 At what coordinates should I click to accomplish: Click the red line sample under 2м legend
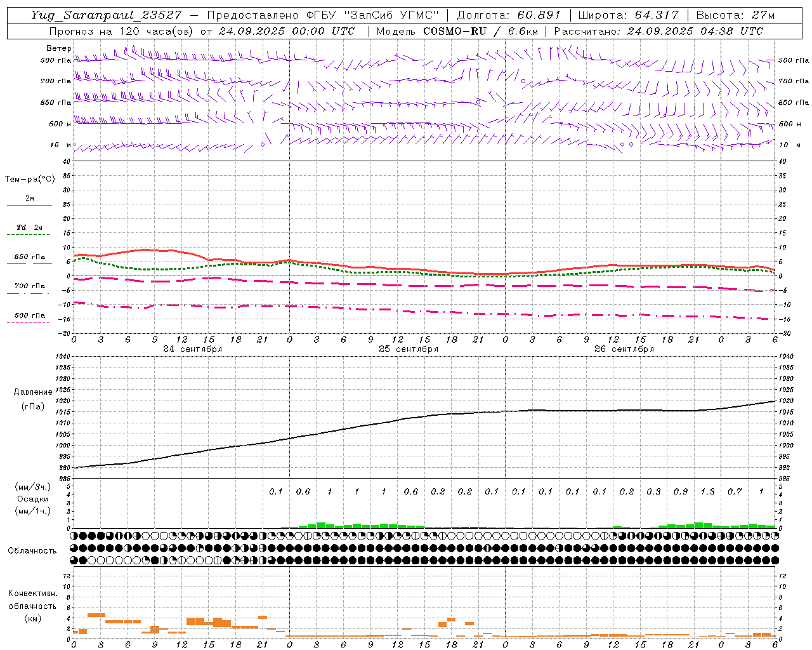(x=29, y=205)
